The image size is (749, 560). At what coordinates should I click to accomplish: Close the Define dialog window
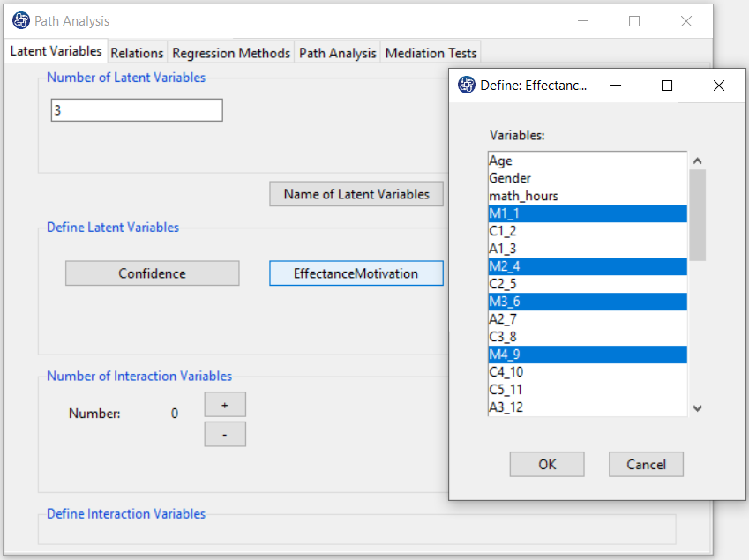(718, 86)
